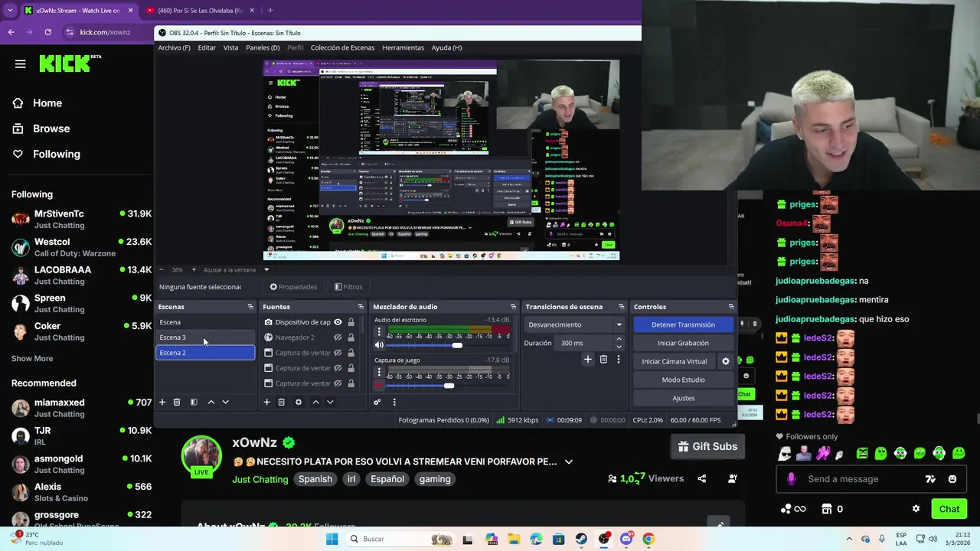Open Audio del escritorio channel options menu

(378, 332)
